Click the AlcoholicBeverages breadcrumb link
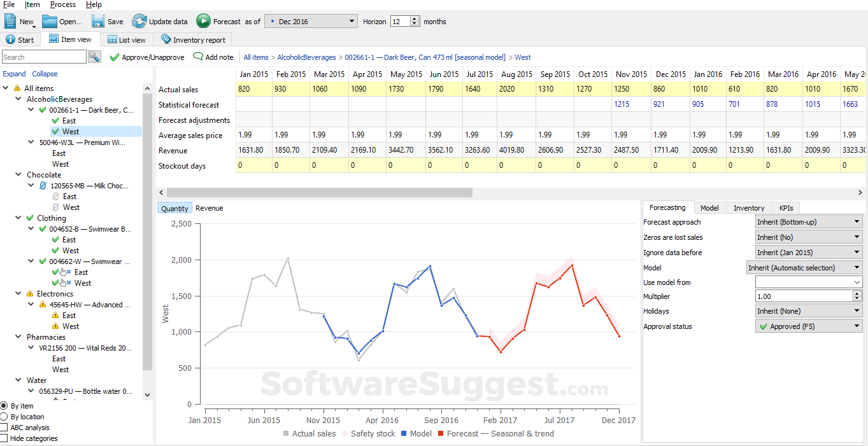 (306, 57)
